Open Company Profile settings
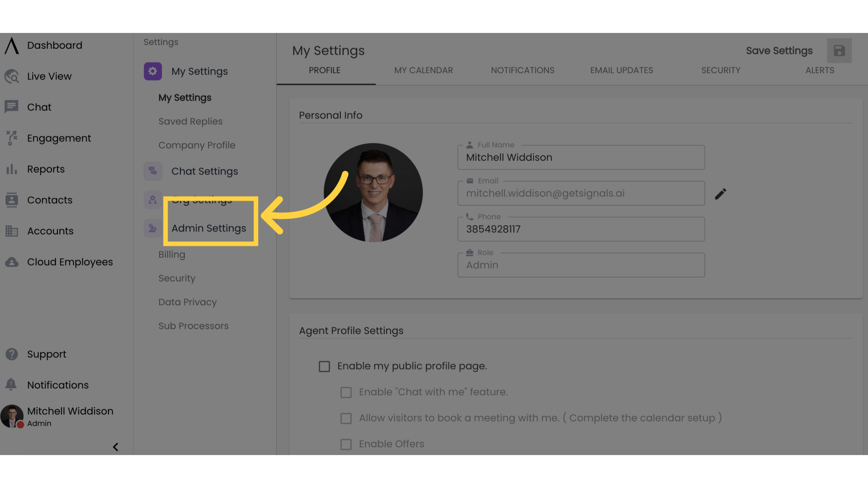The height and width of the screenshot is (488, 868). click(197, 145)
